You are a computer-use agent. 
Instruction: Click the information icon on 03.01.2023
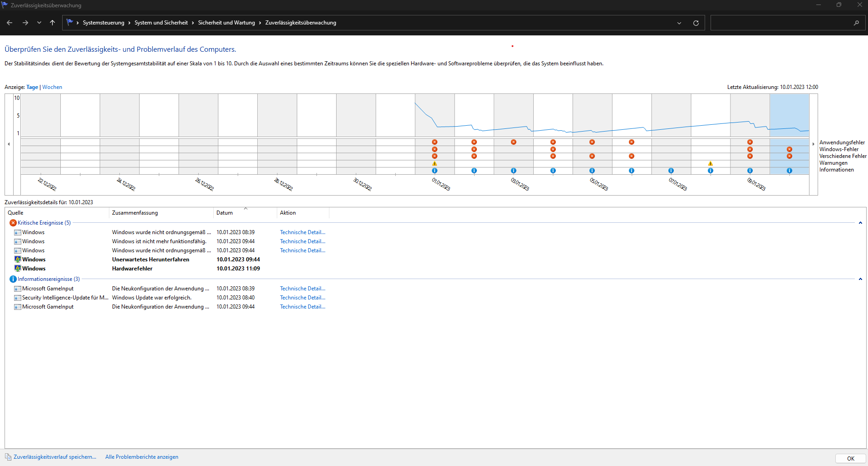point(514,171)
